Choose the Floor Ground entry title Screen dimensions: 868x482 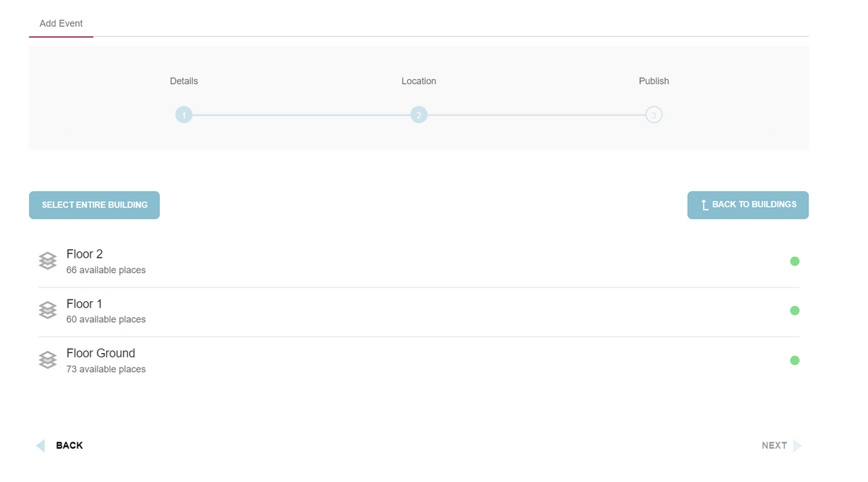coord(101,353)
